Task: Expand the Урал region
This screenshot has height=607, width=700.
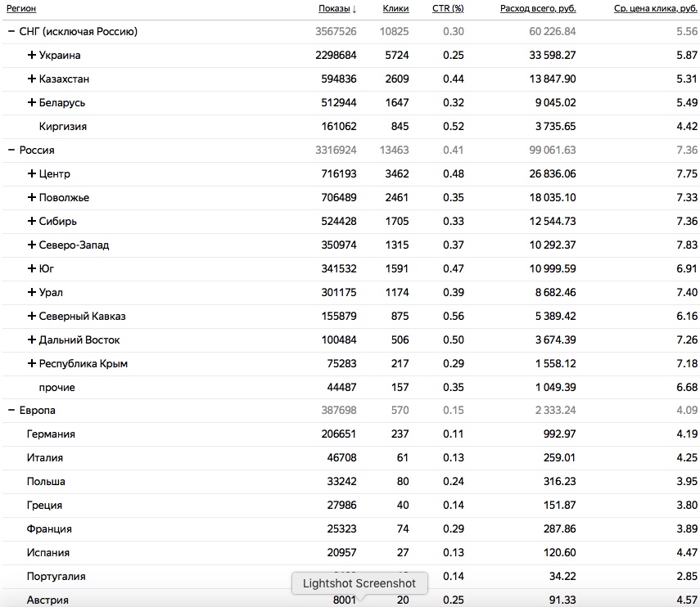Action: tap(32, 292)
